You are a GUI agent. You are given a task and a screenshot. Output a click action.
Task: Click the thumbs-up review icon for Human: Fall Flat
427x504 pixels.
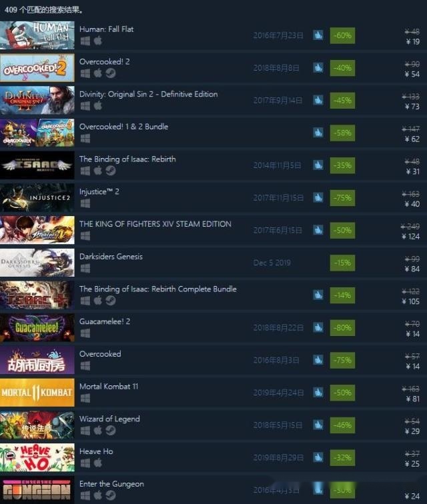[318, 35]
